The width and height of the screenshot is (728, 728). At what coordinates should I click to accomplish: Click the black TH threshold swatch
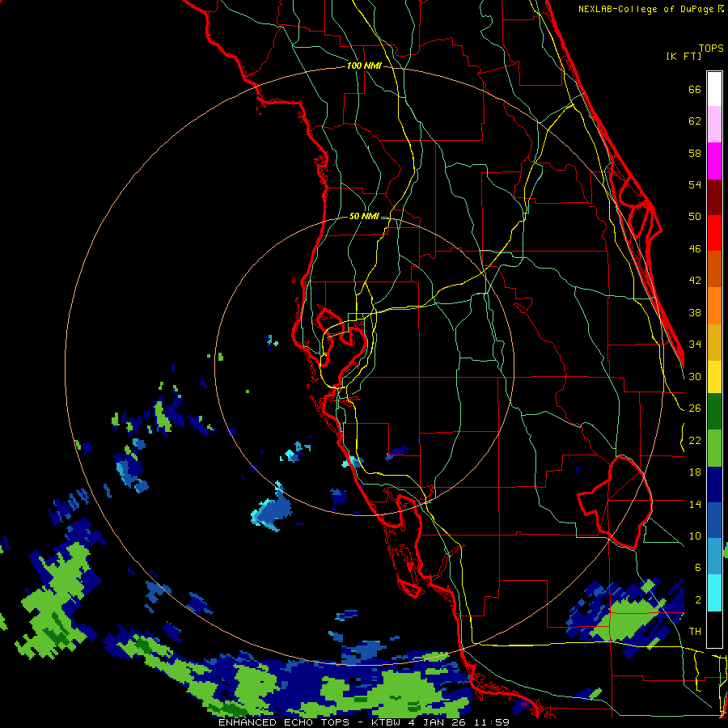(714, 629)
